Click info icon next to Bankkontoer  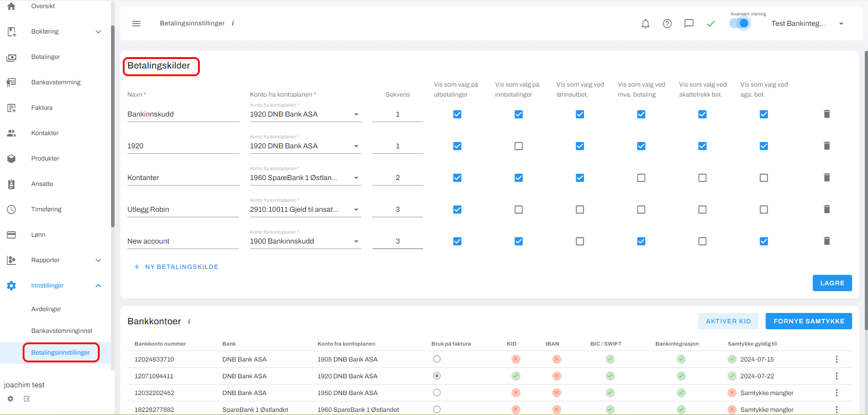coord(189,322)
